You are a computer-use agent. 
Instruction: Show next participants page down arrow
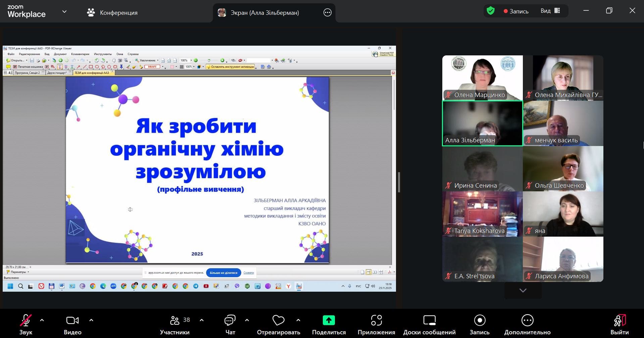[523, 290]
